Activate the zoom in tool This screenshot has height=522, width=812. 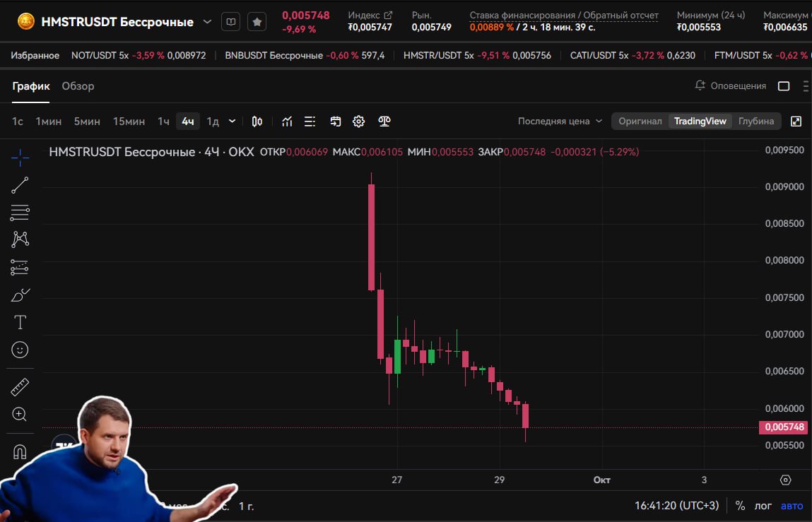[x=20, y=415]
